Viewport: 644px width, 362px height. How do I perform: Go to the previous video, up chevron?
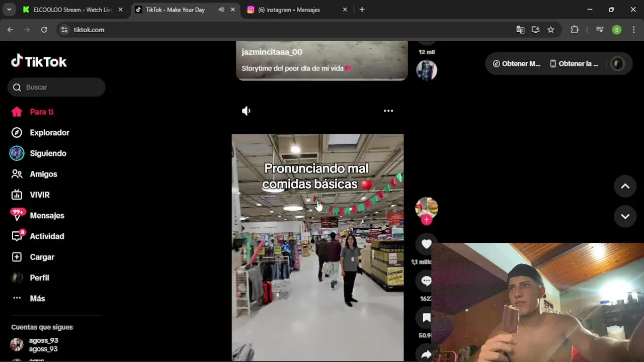[x=625, y=186]
